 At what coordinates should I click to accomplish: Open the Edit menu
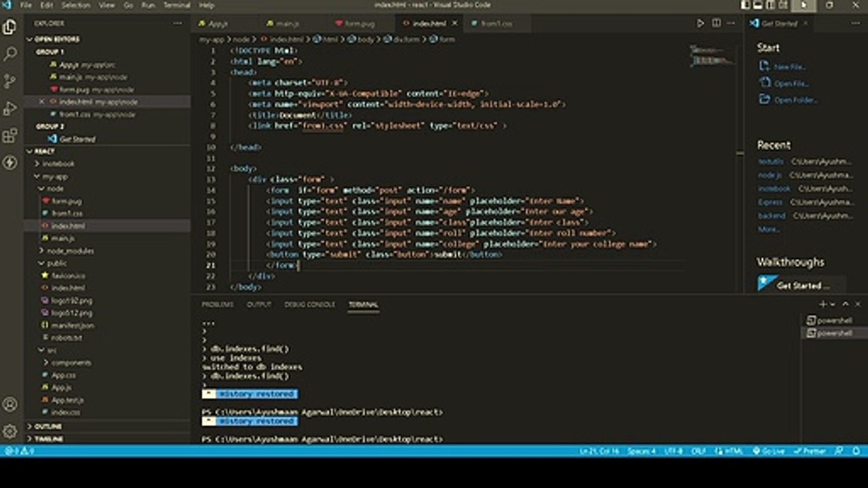tap(46, 5)
